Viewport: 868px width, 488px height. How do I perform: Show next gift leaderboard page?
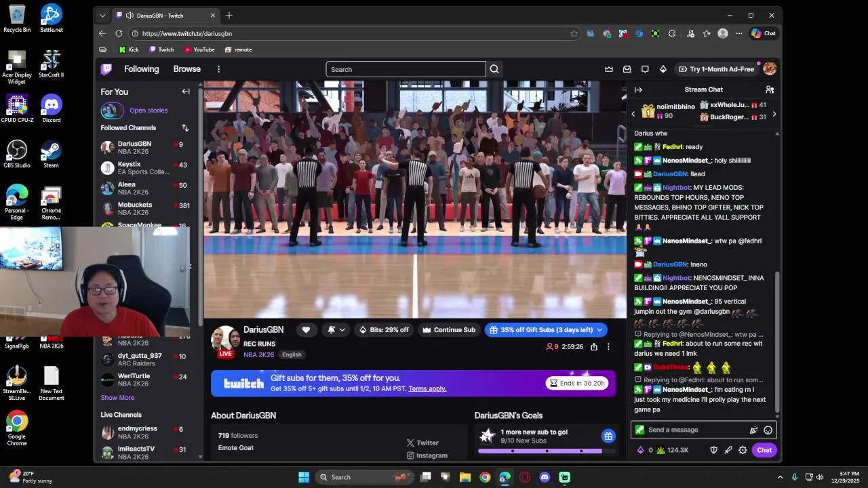[x=774, y=115]
